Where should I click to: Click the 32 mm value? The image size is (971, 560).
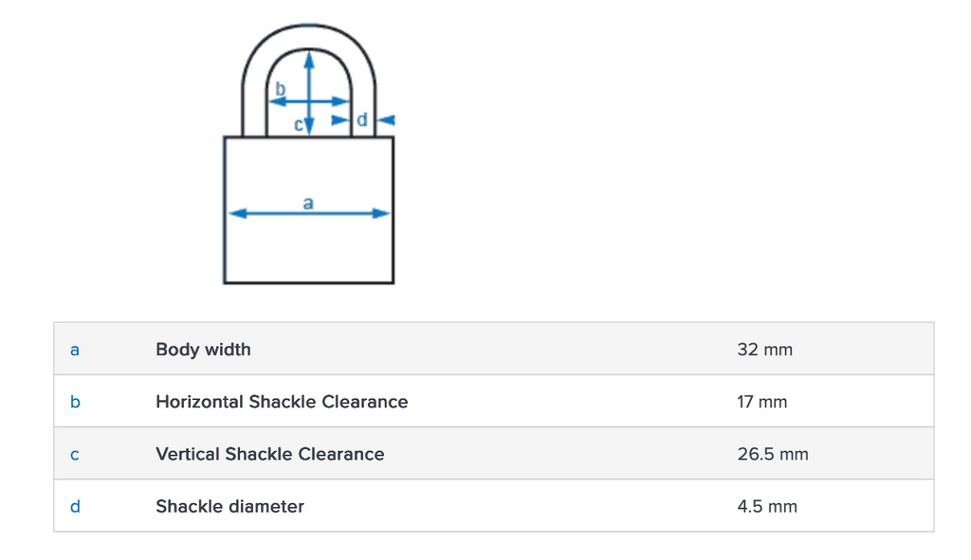764,350
